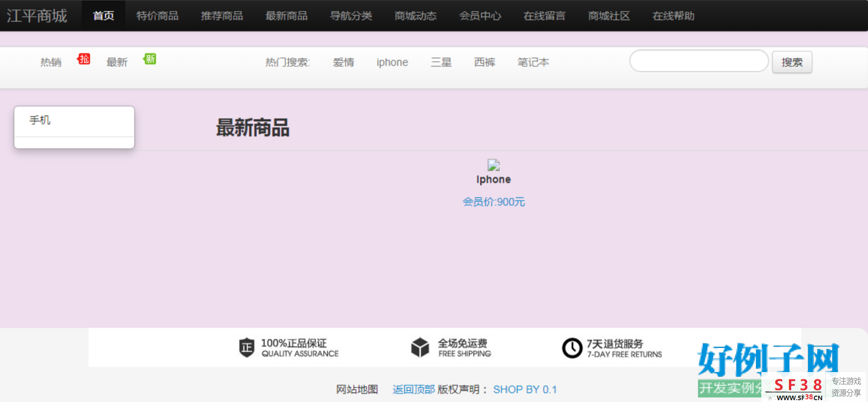Click inside the search text field
This screenshot has width=868, height=402.
pyautogui.click(x=699, y=61)
